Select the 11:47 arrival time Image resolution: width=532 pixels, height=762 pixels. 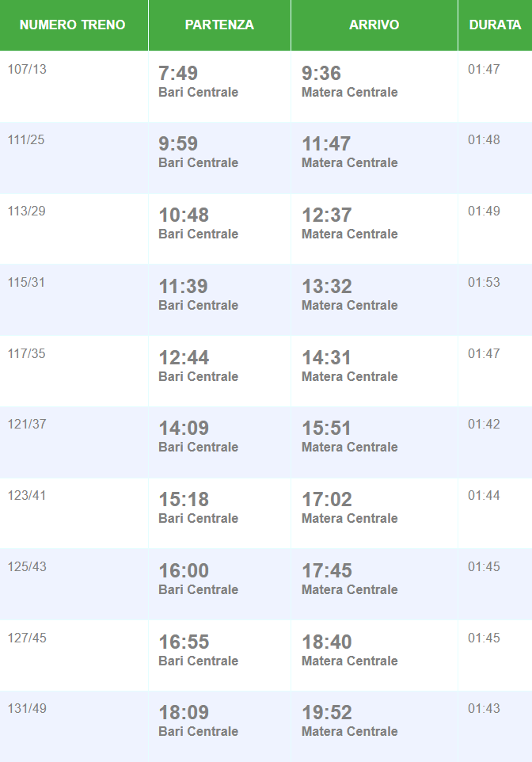click(x=326, y=144)
